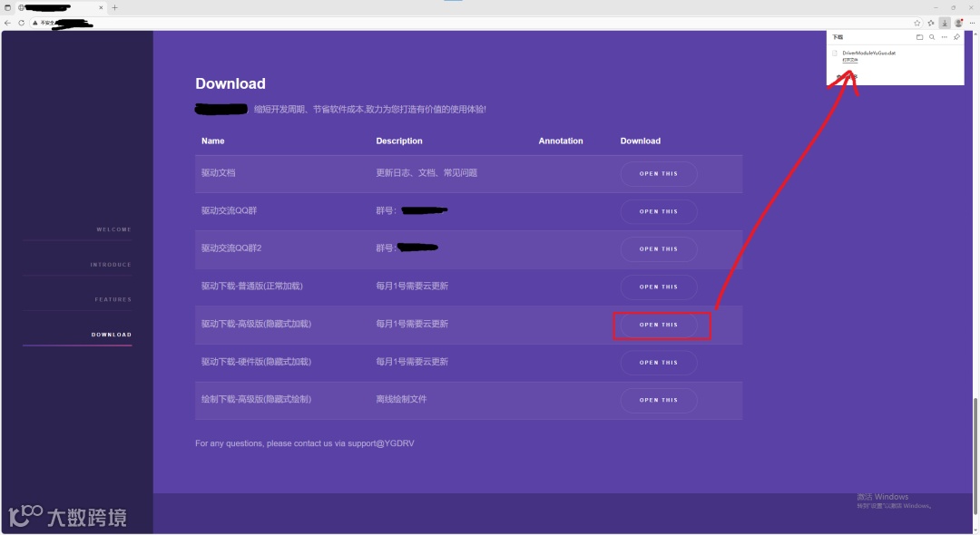Screen dimensions: 980x535
Task: Open more options in the downloads panel
Action: [945, 37]
